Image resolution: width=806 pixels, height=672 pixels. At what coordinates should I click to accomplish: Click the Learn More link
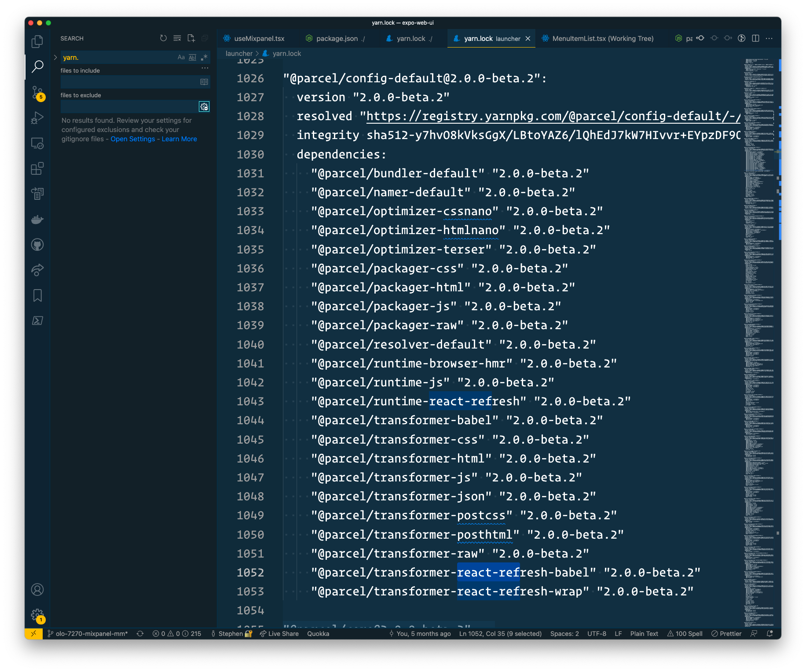click(179, 139)
